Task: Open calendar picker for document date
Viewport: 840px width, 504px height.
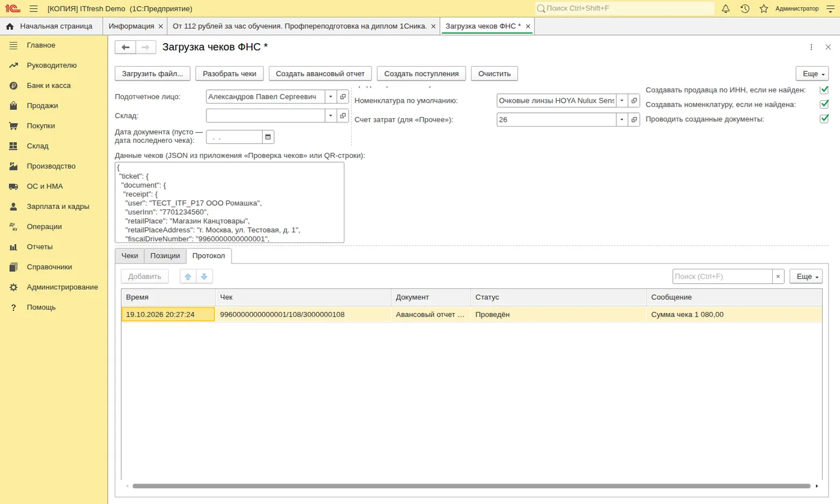Action: click(268, 137)
